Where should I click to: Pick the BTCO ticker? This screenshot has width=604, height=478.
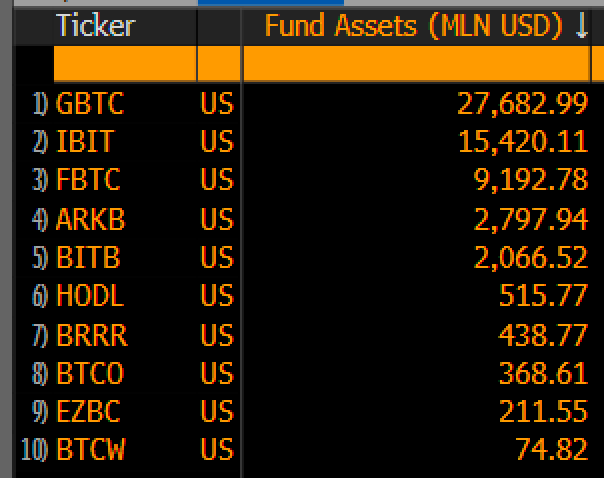point(90,373)
